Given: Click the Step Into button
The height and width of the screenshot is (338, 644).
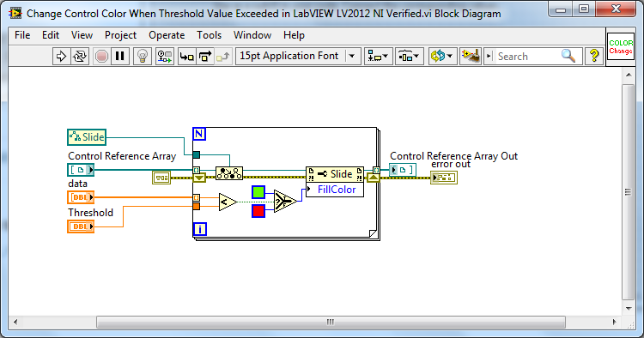Looking at the screenshot, I should 187,57.
